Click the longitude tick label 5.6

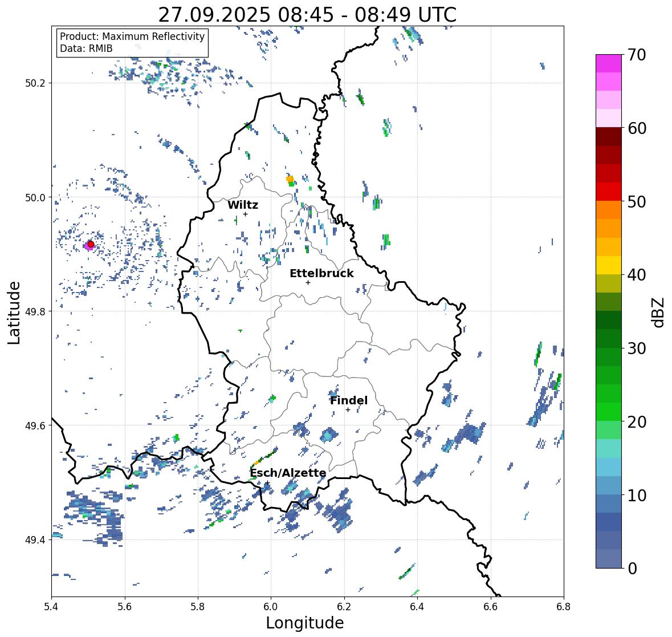[125, 606]
